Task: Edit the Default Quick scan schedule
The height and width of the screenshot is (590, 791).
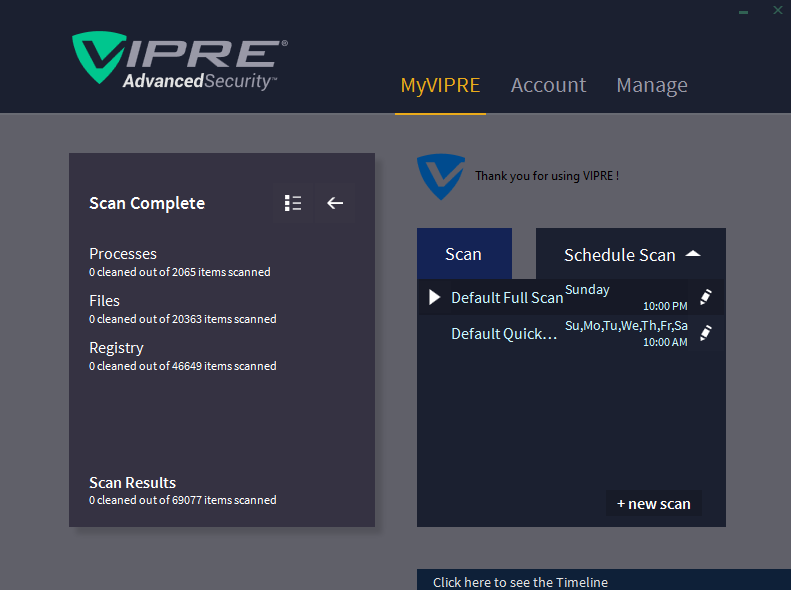Action: 706,333
